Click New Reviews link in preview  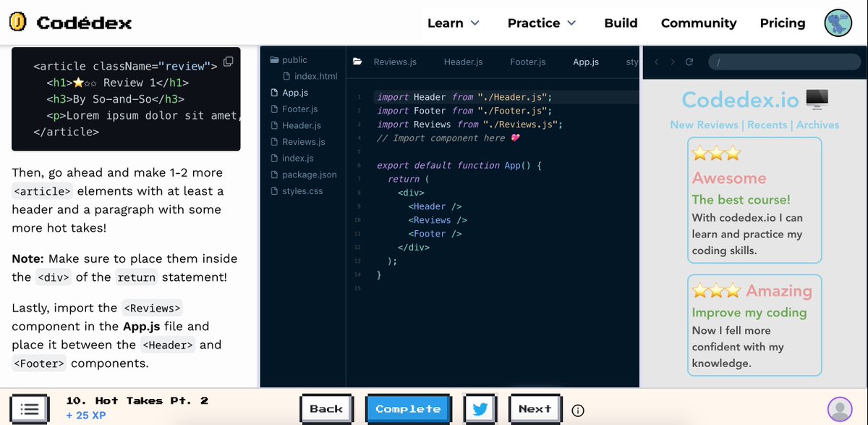coord(704,125)
